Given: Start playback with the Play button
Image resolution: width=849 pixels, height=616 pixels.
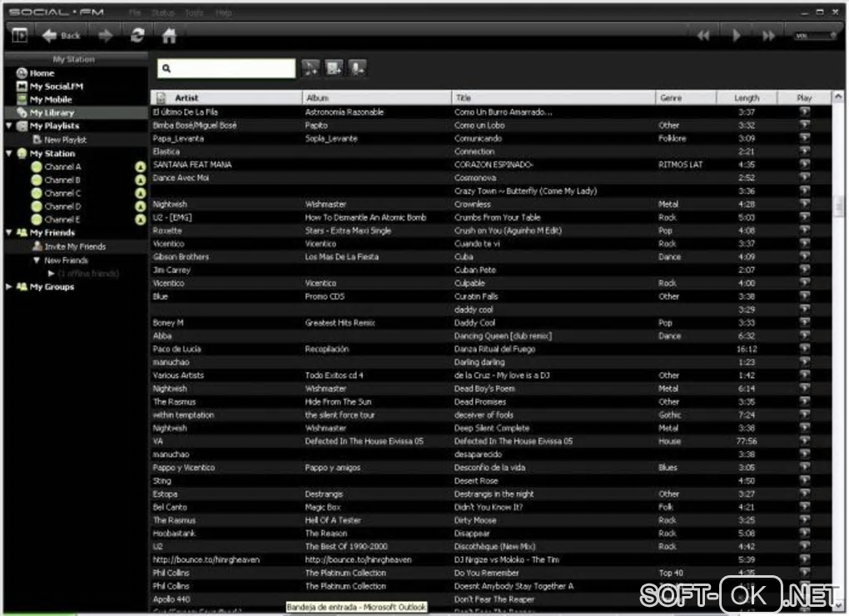Looking at the screenshot, I should [737, 36].
